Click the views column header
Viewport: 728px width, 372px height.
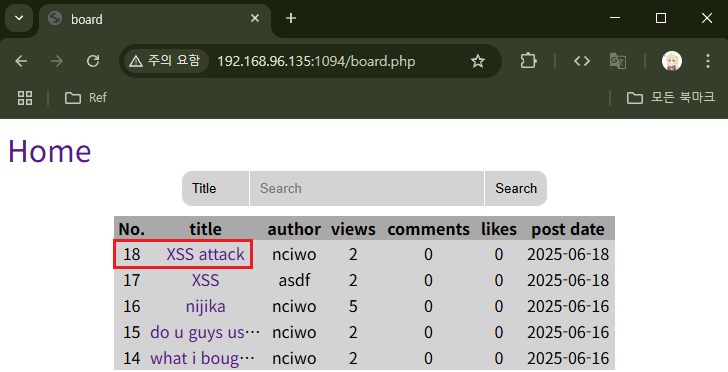tap(353, 229)
